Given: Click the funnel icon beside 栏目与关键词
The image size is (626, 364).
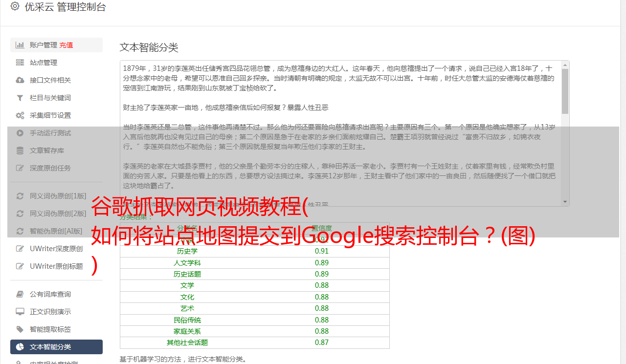Looking at the screenshot, I should click(x=20, y=98).
